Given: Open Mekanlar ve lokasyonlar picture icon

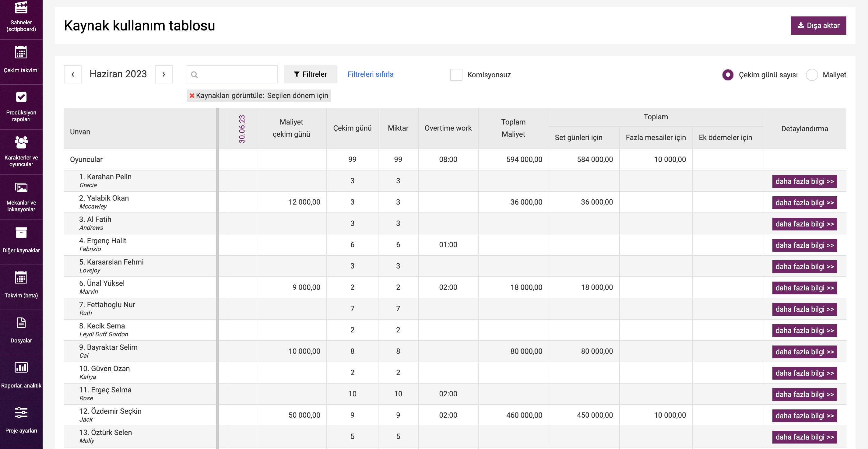Looking at the screenshot, I should click(x=21, y=187).
